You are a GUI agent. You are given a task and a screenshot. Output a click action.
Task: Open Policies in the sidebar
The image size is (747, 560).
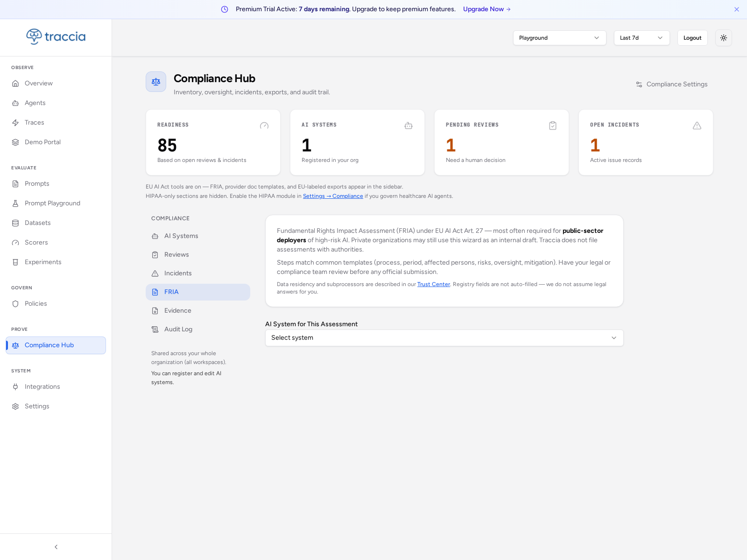click(x=56, y=304)
